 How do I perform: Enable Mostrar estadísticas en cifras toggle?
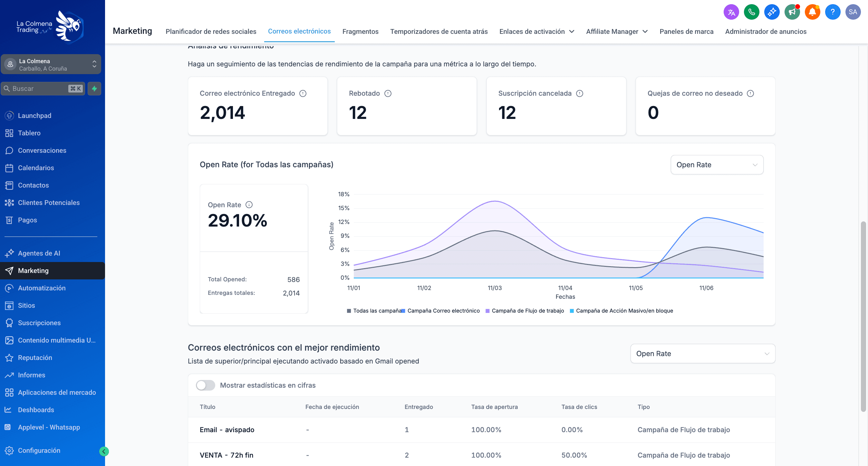tap(206, 385)
